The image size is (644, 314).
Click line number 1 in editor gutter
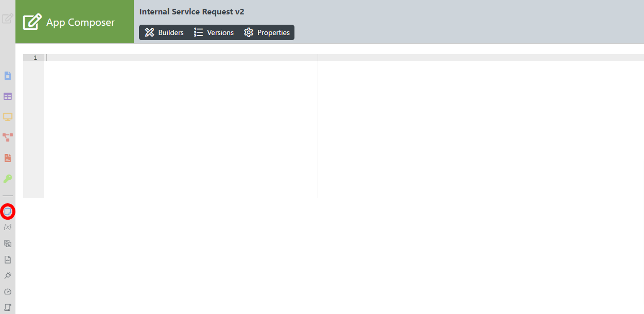35,58
